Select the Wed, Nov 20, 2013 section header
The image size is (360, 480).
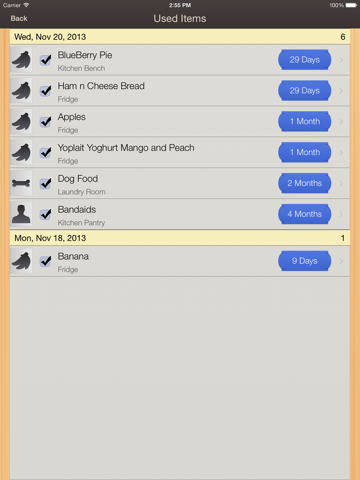point(180,37)
